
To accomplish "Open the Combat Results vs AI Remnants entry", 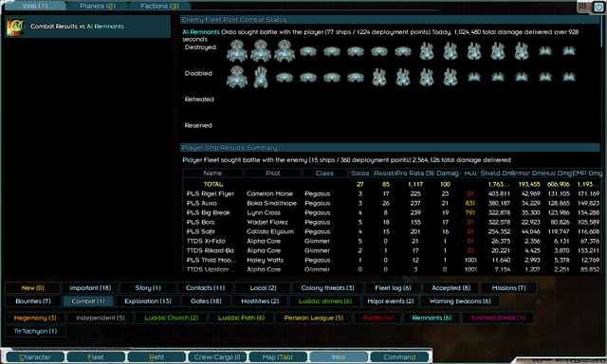I will (x=88, y=27).
